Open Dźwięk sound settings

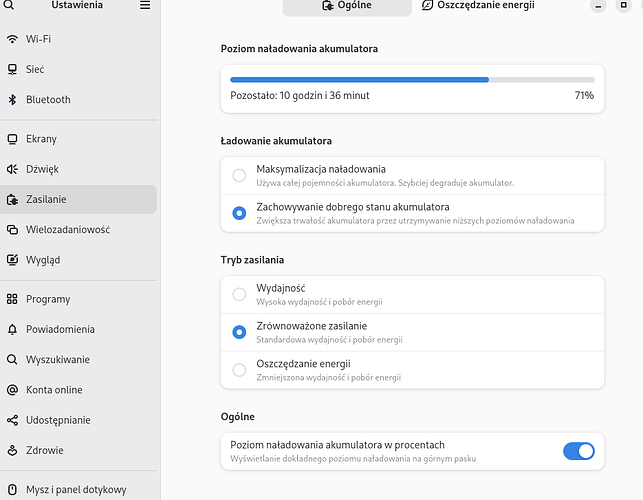[x=78, y=169]
